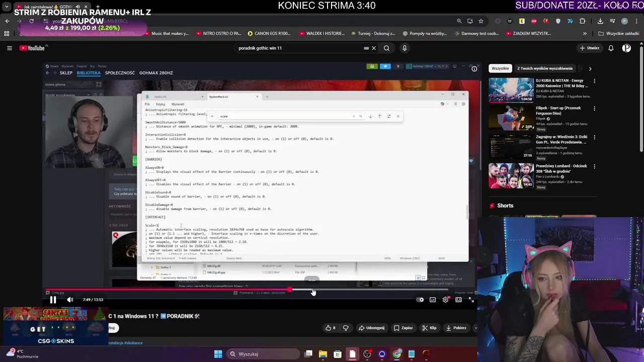Open the Darmowy test osob bookmark
644x362 pixels.
pyautogui.click(x=476, y=34)
